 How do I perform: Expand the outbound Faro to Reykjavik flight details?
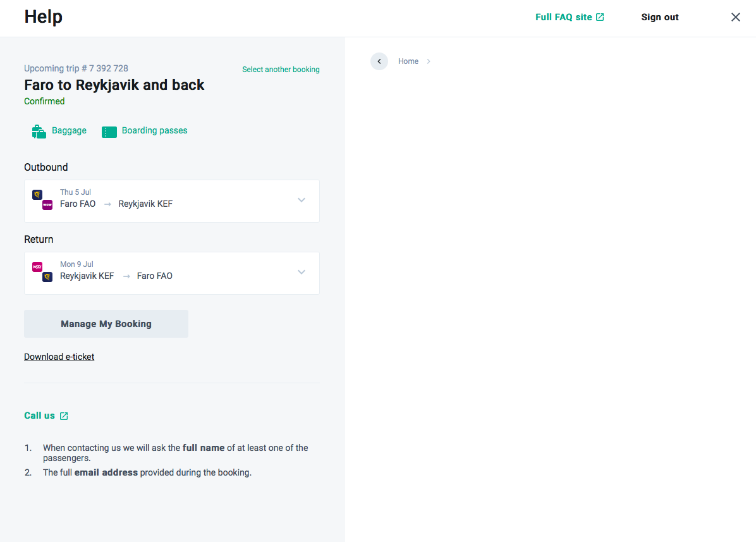click(302, 200)
